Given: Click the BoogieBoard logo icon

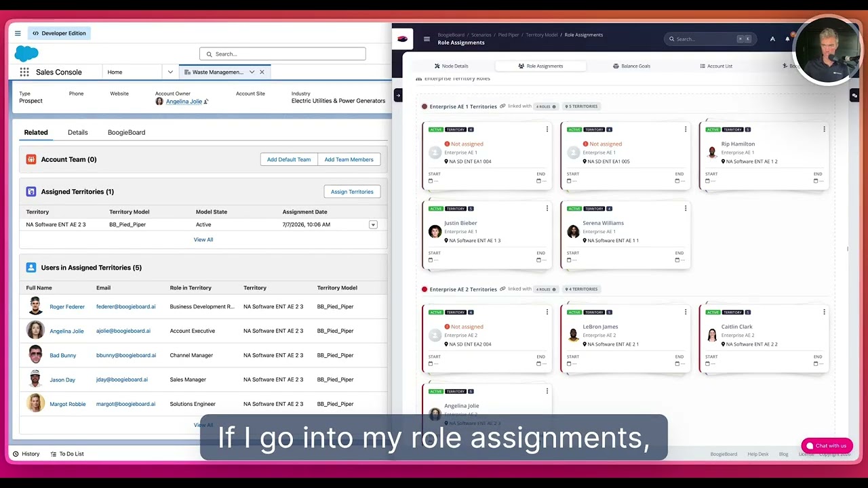Looking at the screenshot, I should [402, 39].
